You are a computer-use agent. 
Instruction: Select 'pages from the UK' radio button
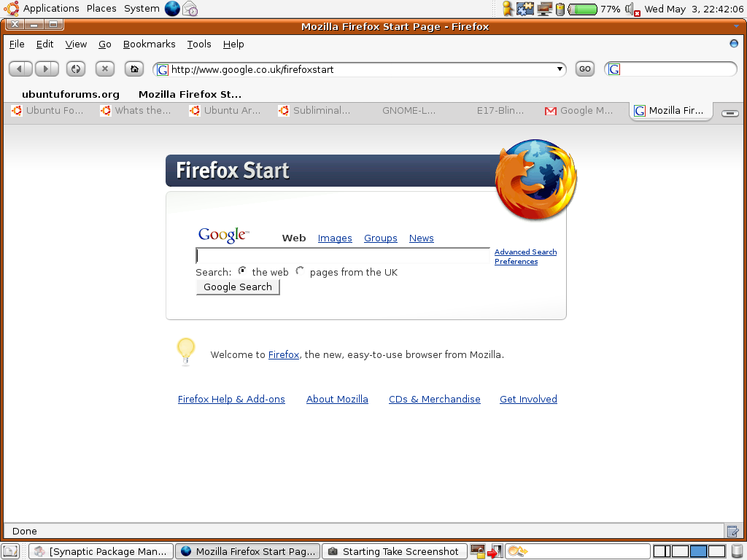(x=300, y=271)
